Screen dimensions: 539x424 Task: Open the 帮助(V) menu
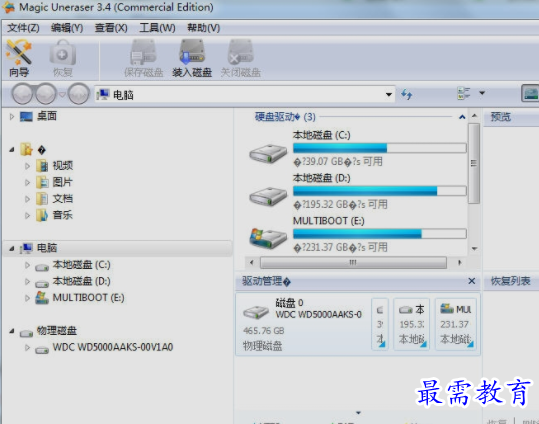(204, 28)
